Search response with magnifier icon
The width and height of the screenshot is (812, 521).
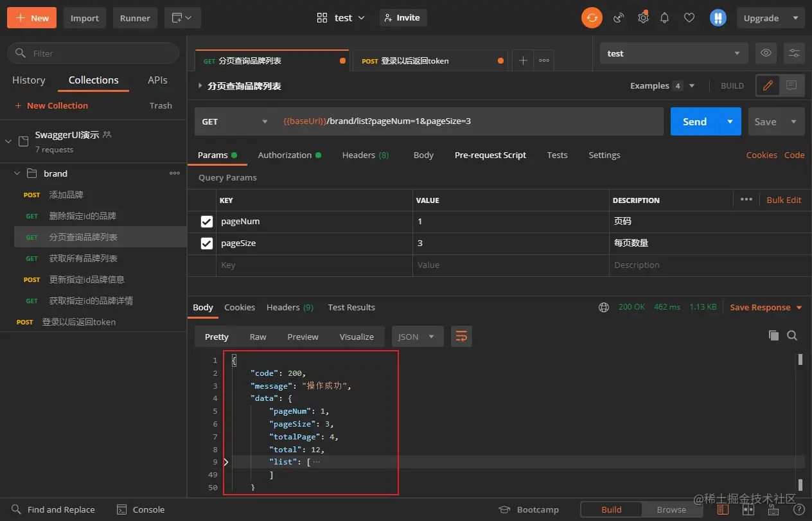click(x=792, y=335)
